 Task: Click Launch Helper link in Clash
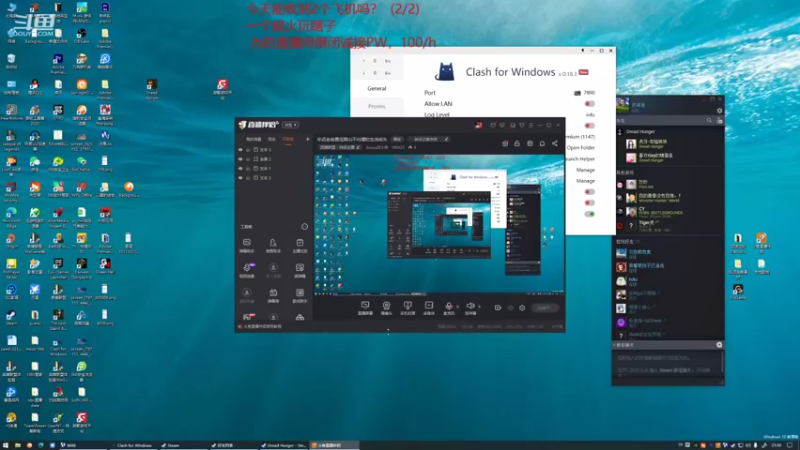click(580, 159)
